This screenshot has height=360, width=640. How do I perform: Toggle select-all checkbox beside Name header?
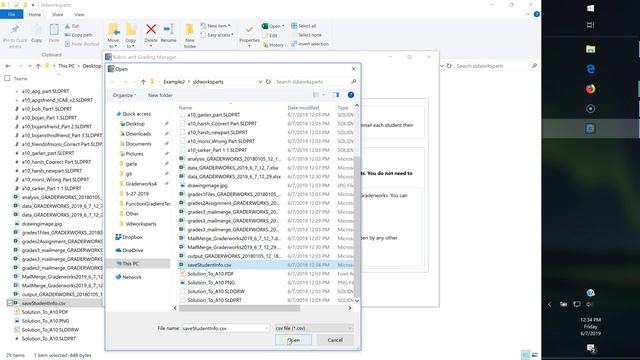click(7, 78)
